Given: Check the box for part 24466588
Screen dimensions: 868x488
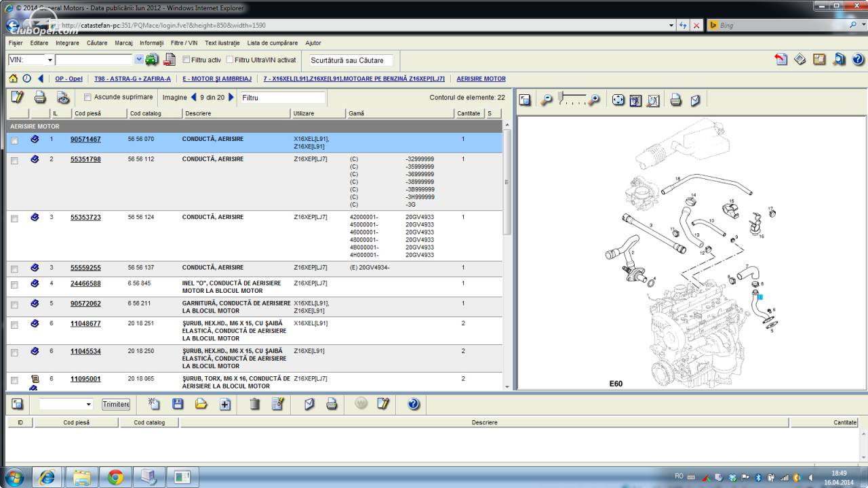Looking at the screenshot, I should click(14, 285).
